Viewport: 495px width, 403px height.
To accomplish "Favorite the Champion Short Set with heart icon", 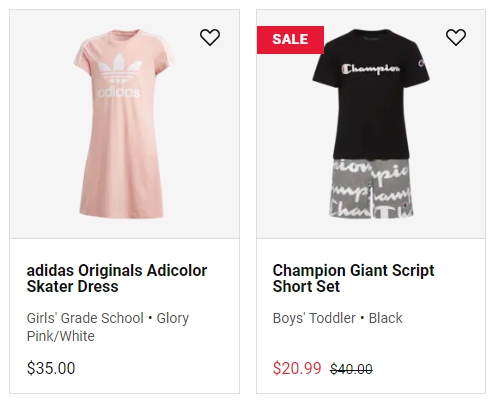I will [x=456, y=37].
